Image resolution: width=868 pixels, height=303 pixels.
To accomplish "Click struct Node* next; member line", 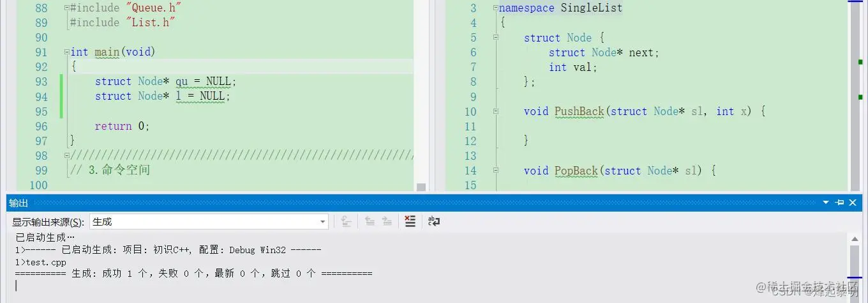I will (x=604, y=52).
